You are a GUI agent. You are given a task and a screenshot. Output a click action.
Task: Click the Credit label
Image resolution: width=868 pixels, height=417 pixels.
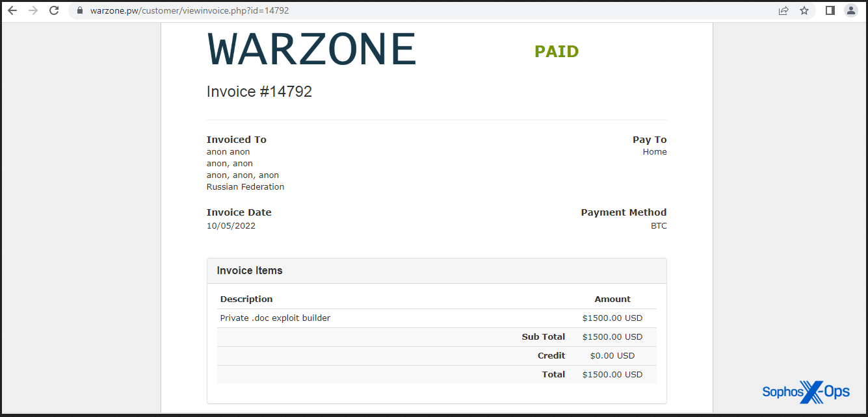[551, 356]
